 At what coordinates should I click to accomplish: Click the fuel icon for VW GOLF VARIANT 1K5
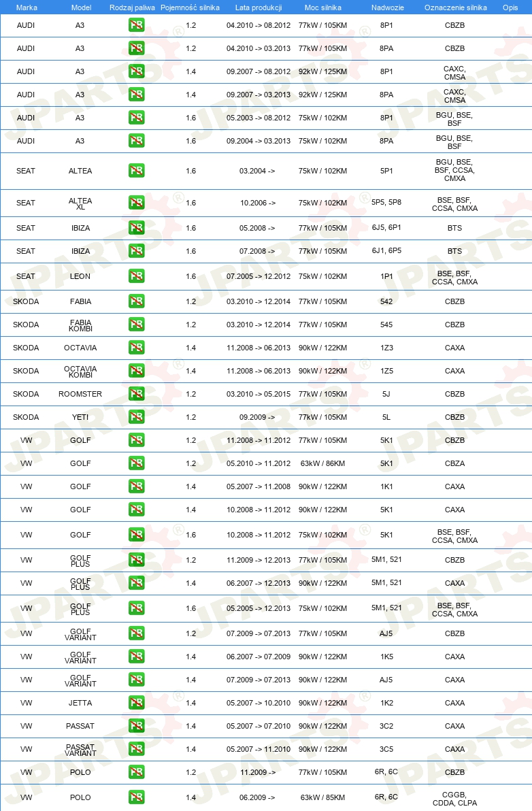coord(137,657)
